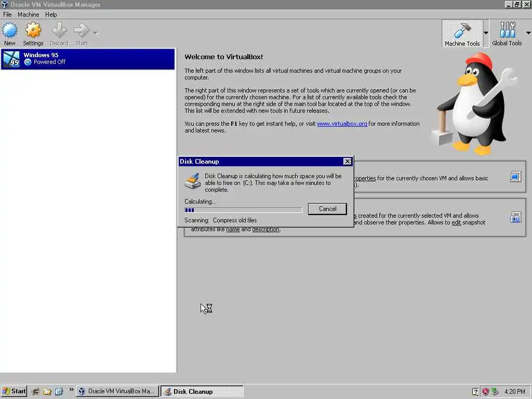The height and width of the screenshot is (399, 532).
Task: Cancel the Disk Cleanup calculation
Action: click(x=327, y=209)
